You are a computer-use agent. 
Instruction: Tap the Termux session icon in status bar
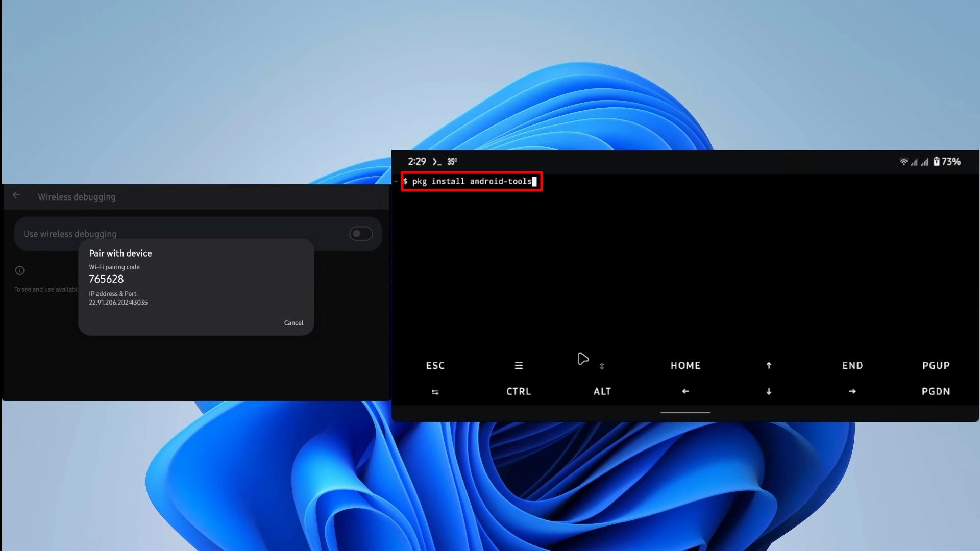(x=436, y=161)
